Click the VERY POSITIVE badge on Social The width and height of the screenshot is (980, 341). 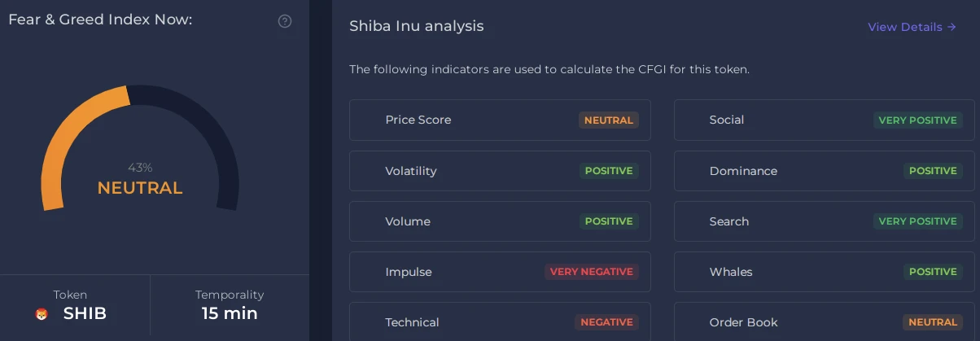coord(918,120)
